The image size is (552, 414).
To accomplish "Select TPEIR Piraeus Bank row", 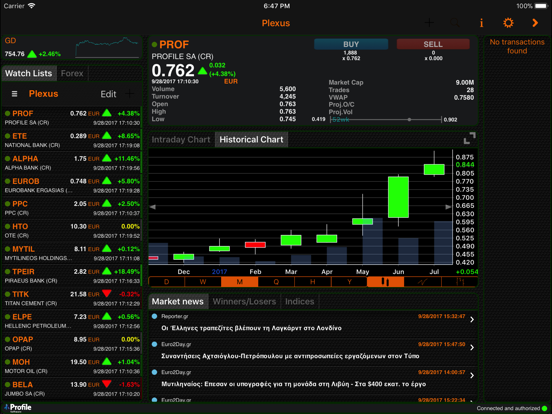I will pos(72,276).
